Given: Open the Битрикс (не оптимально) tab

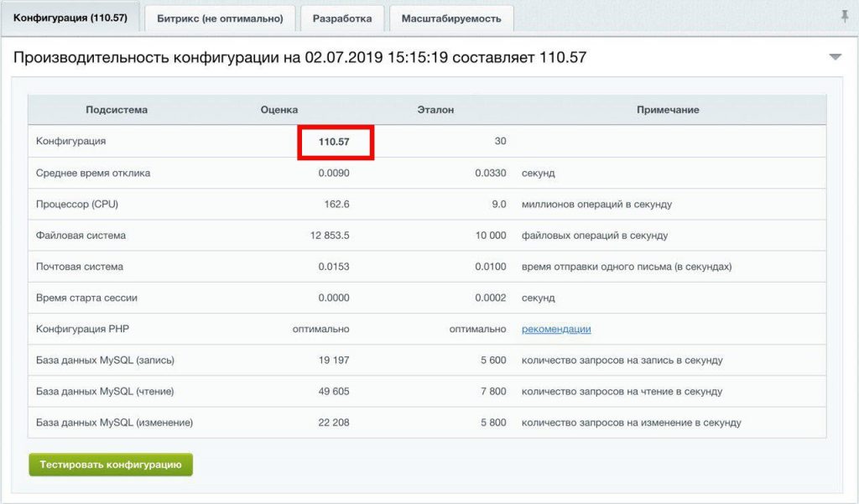Looking at the screenshot, I should tap(220, 18).
